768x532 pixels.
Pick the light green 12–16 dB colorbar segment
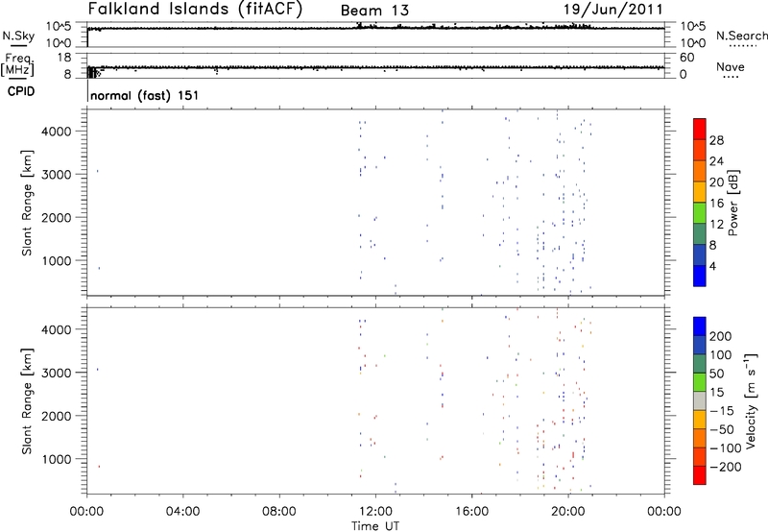point(700,213)
